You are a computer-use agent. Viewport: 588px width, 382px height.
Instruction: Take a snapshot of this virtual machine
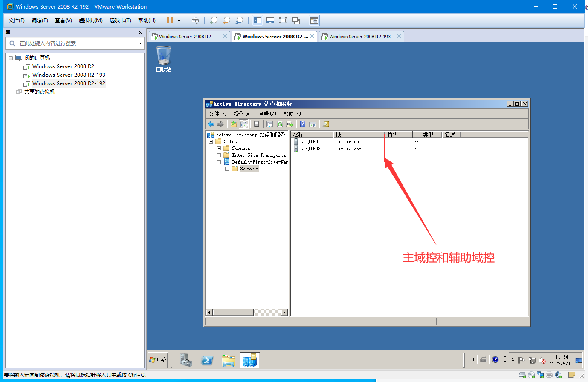click(214, 20)
